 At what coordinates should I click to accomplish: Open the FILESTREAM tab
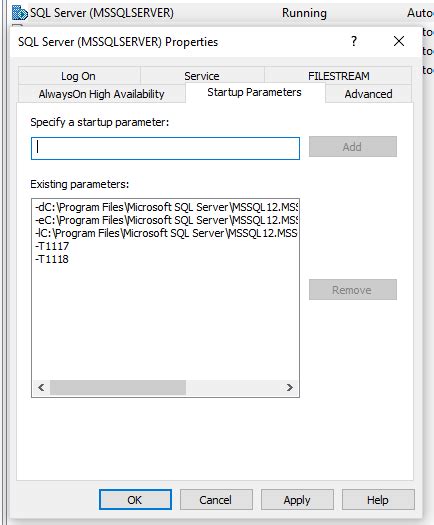(339, 76)
